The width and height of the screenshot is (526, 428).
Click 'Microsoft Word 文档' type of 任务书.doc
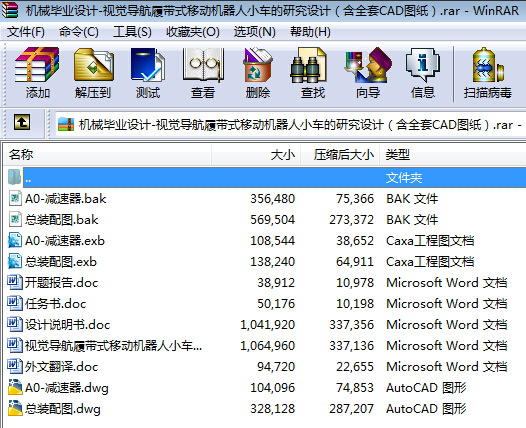click(x=446, y=304)
